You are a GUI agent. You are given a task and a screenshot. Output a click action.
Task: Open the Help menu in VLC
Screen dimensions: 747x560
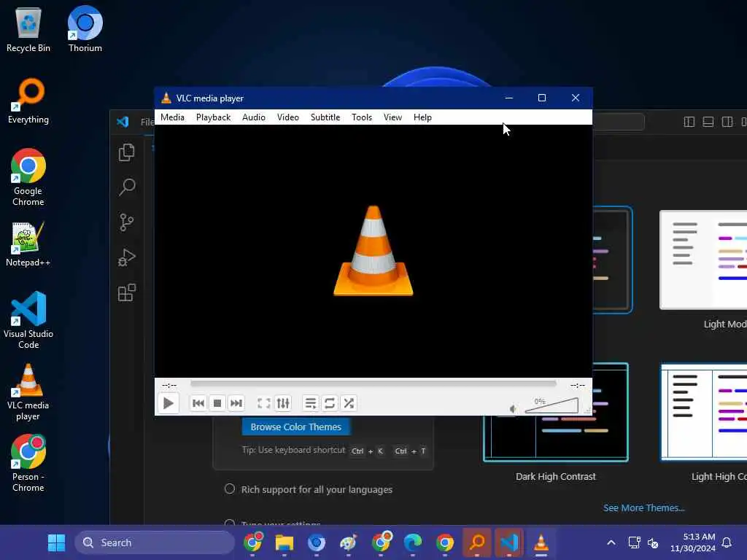pyautogui.click(x=422, y=117)
